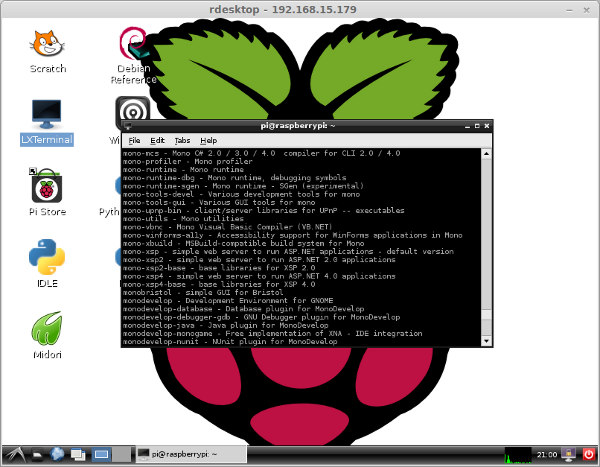
Task: Open the file manager from the taskbar
Action: click(x=37, y=455)
